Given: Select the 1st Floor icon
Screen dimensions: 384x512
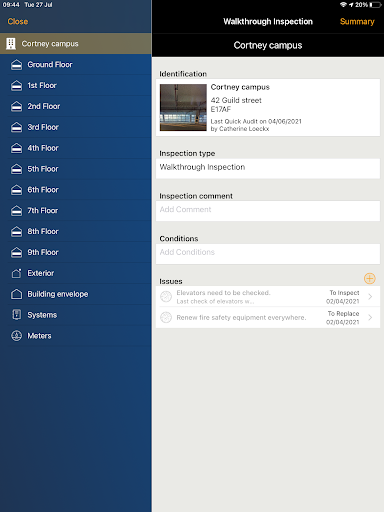Looking at the screenshot, I should pyautogui.click(x=16, y=86).
